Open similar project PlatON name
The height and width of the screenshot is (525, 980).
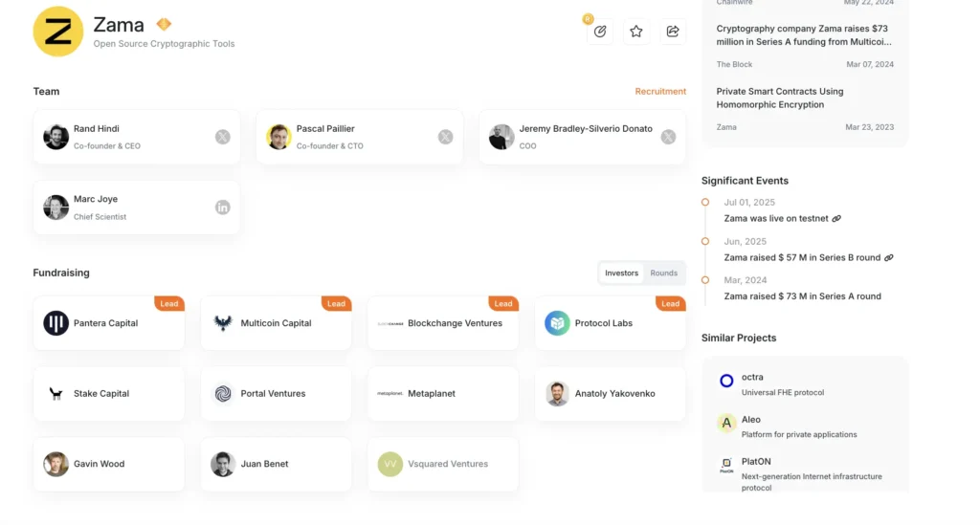[756, 462]
